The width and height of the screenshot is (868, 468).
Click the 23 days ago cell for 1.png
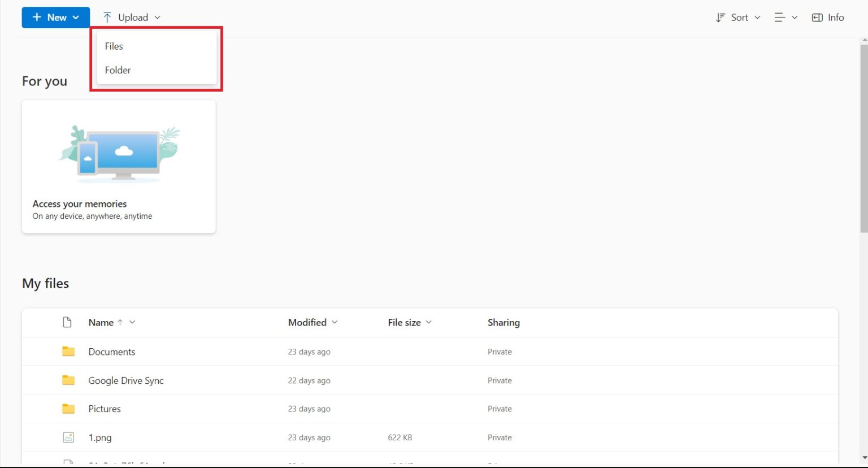[x=309, y=437]
